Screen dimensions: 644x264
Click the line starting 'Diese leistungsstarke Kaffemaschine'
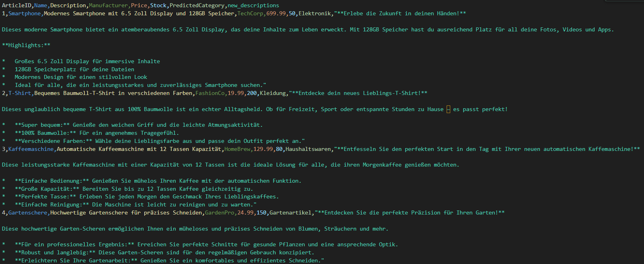pos(230,165)
